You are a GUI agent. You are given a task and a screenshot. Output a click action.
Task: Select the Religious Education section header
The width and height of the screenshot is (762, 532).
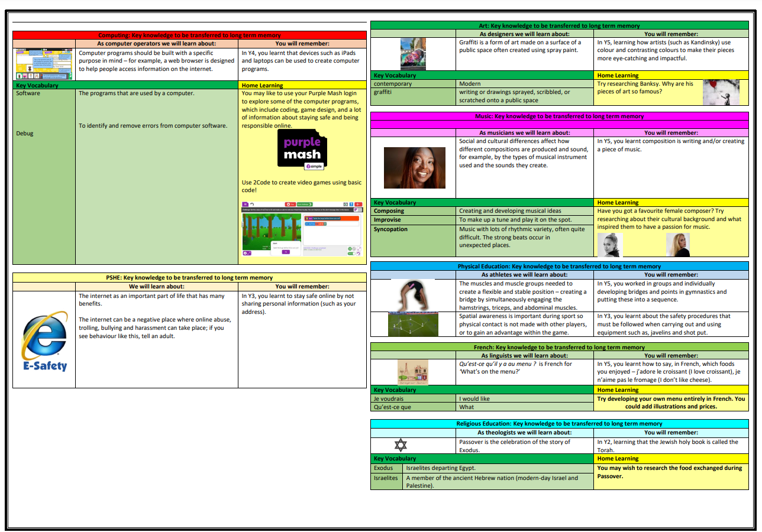point(559,423)
